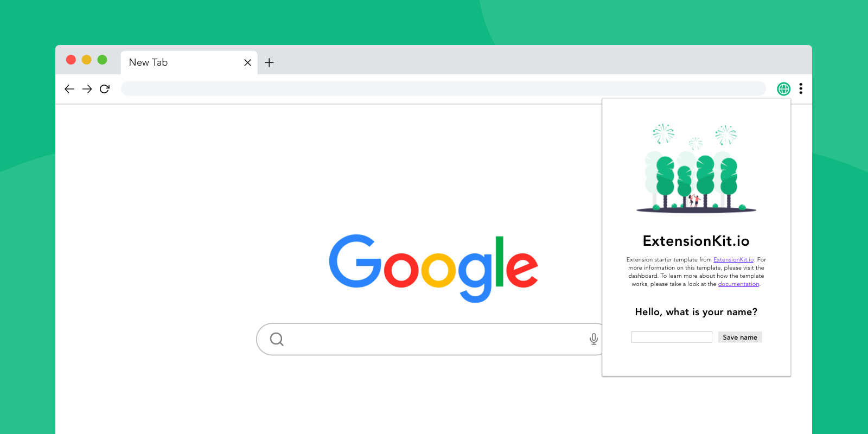Open the ExtensionKit.io link in the popup
This screenshot has width=868, height=434.
coord(733,260)
